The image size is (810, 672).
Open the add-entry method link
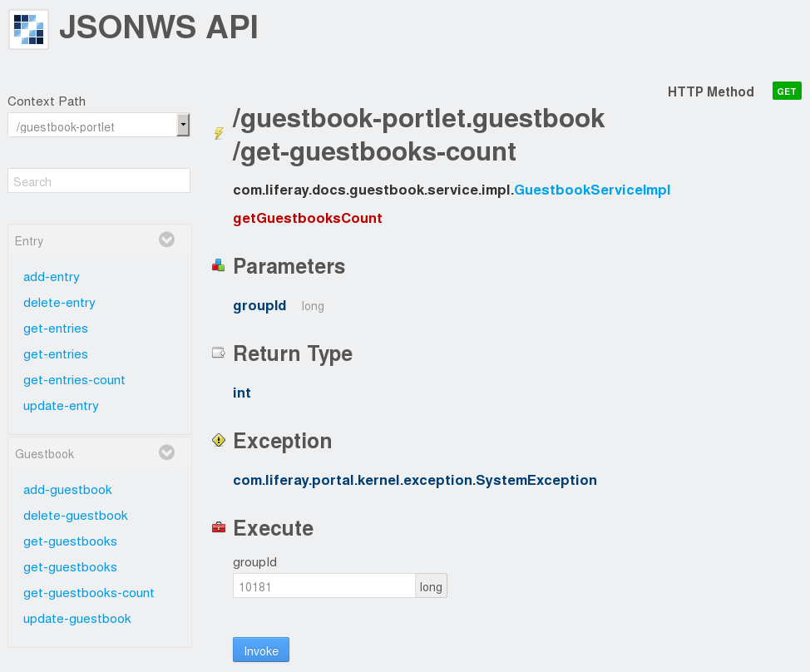pos(51,277)
